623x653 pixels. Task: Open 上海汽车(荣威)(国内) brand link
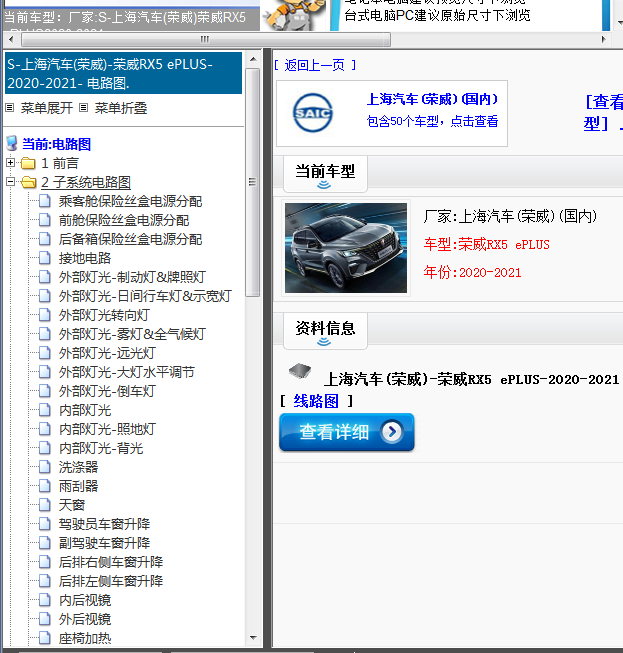[x=432, y=99]
